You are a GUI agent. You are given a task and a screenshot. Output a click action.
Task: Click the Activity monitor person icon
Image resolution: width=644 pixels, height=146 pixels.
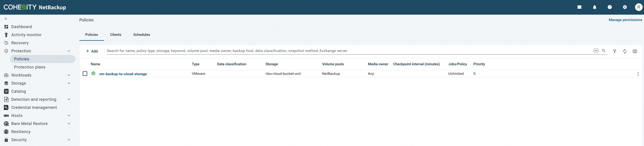pos(6,35)
